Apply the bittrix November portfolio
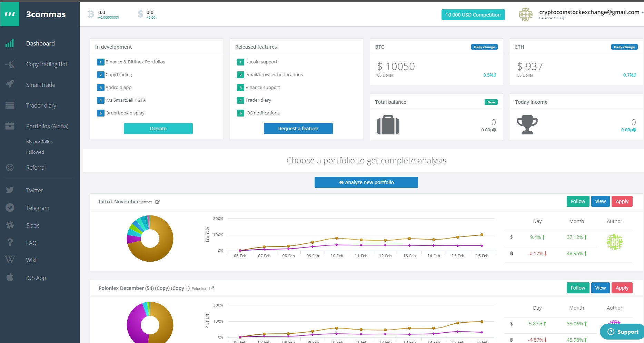 pos(622,201)
